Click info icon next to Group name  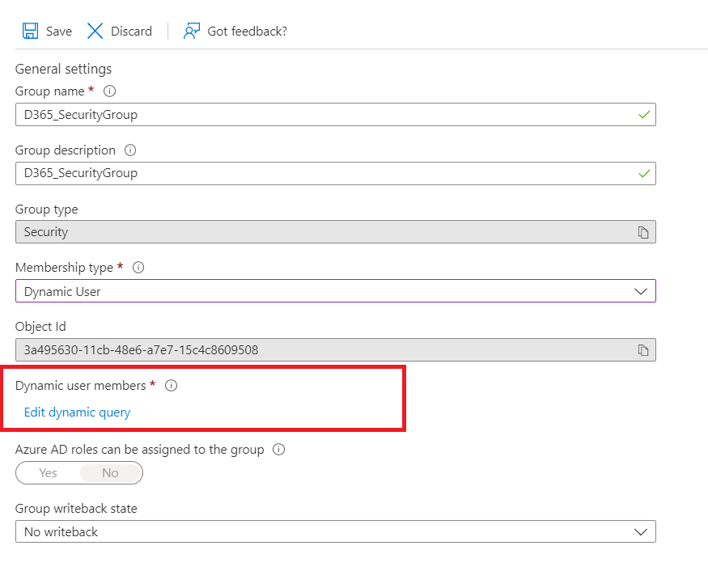110,91
